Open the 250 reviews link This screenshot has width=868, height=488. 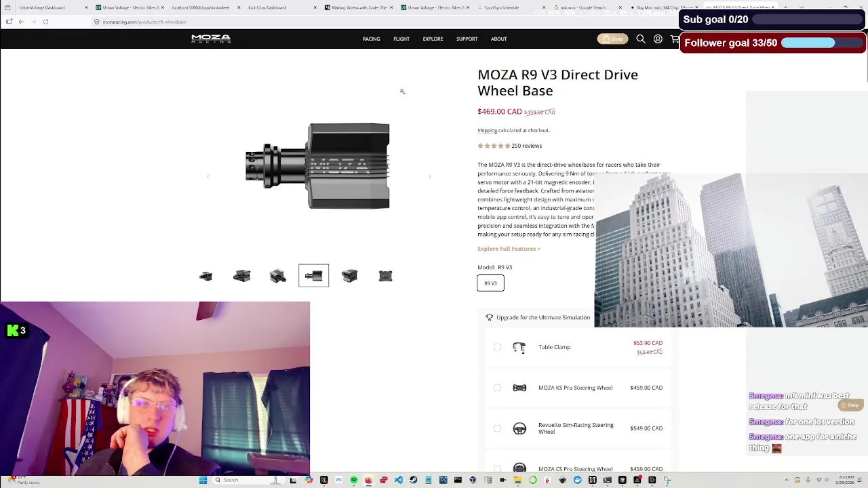[x=526, y=146]
